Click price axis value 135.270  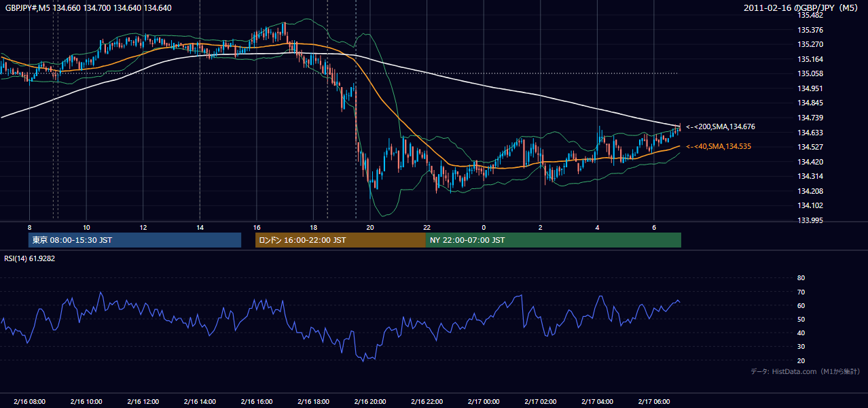tap(810, 45)
